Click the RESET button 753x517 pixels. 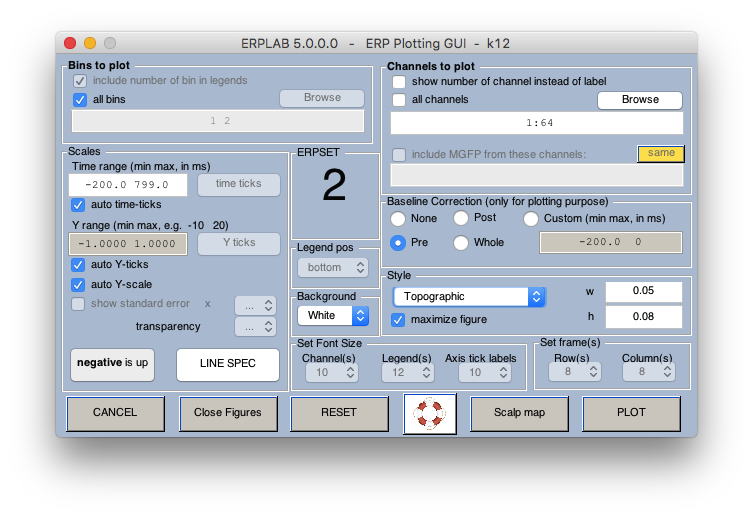339,413
